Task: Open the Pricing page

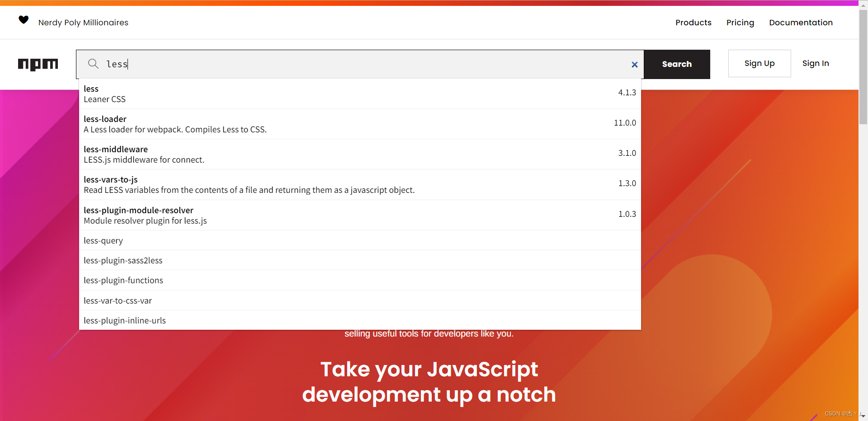Action: 740,22
